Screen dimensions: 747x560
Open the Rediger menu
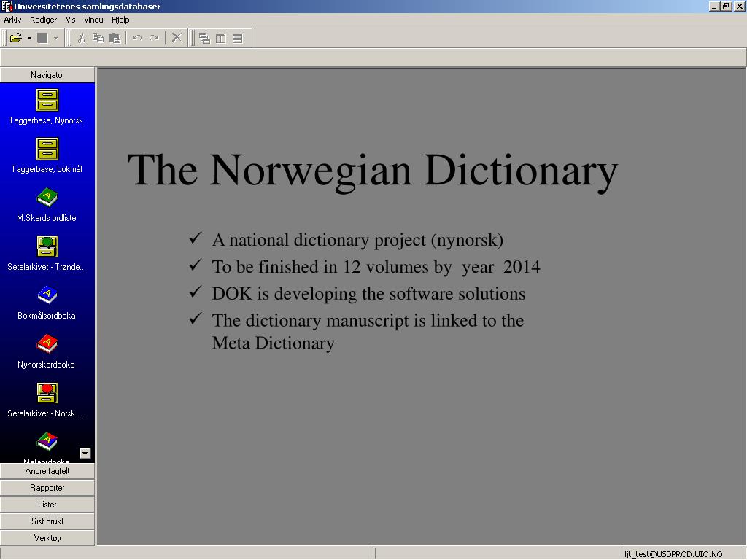(x=43, y=20)
